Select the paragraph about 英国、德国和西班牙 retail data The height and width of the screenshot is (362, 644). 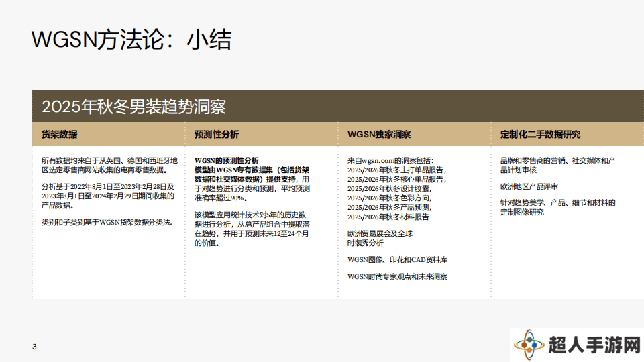tap(109, 165)
